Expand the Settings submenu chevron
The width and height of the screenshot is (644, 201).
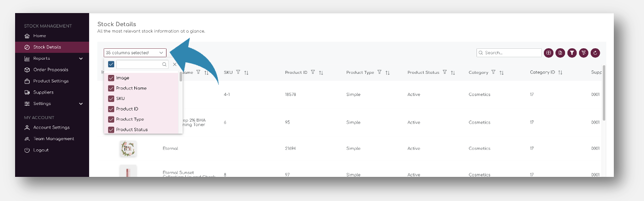pos(81,104)
